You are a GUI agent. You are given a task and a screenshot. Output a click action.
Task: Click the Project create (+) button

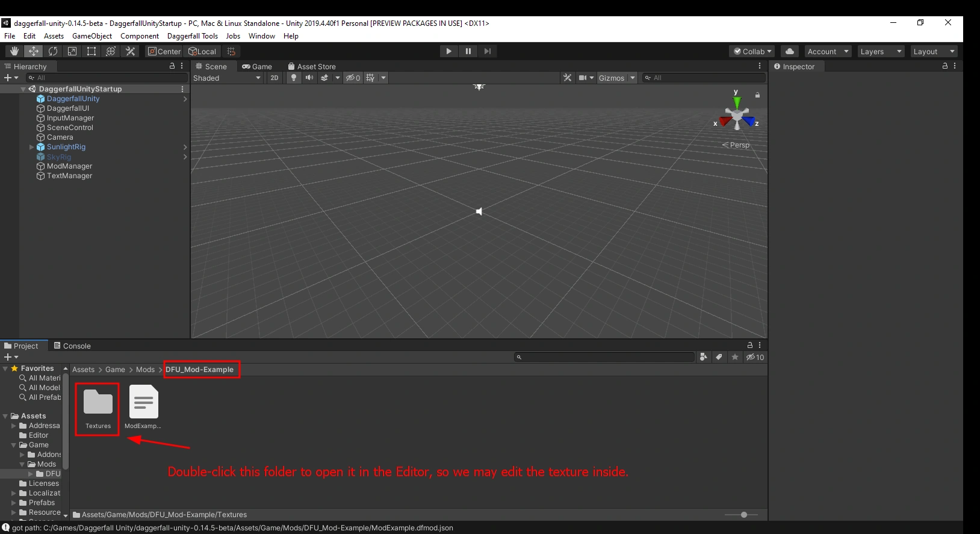11,357
